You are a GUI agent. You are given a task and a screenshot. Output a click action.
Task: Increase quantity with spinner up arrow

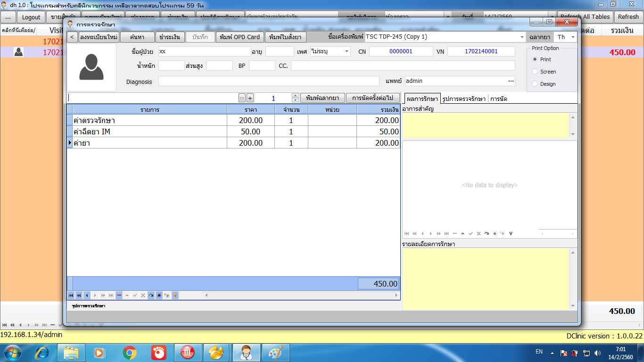pyautogui.click(x=296, y=96)
